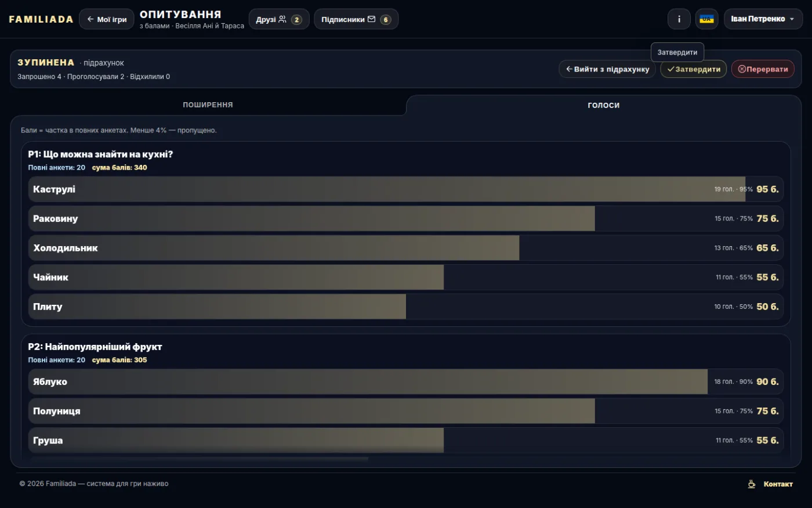Click the FAMILIADA logo
Image resolution: width=812 pixels, height=508 pixels.
(x=41, y=19)
